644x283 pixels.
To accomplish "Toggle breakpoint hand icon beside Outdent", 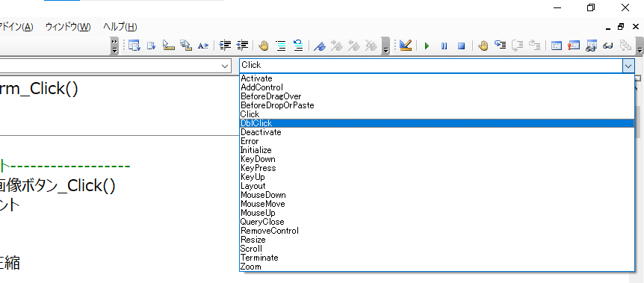I will tap(263, 46).
